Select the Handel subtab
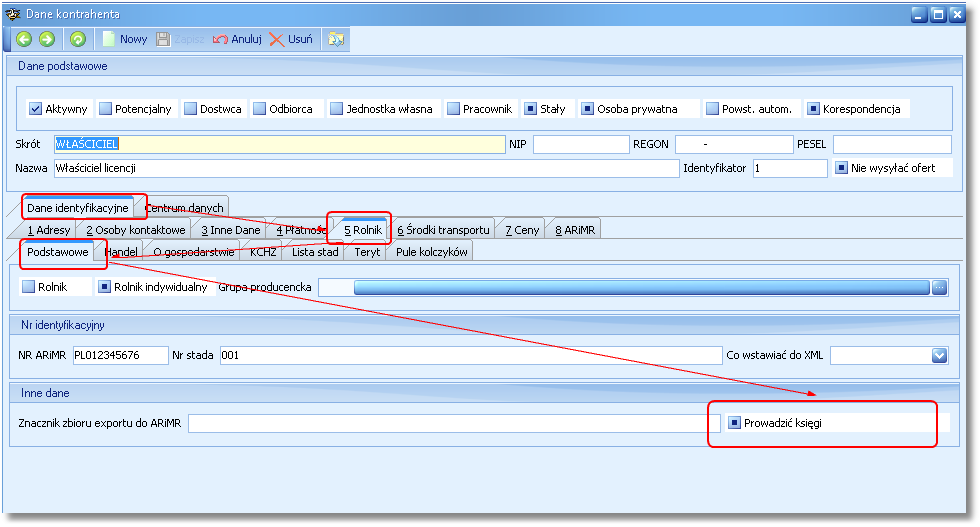 tap(121, 252)
